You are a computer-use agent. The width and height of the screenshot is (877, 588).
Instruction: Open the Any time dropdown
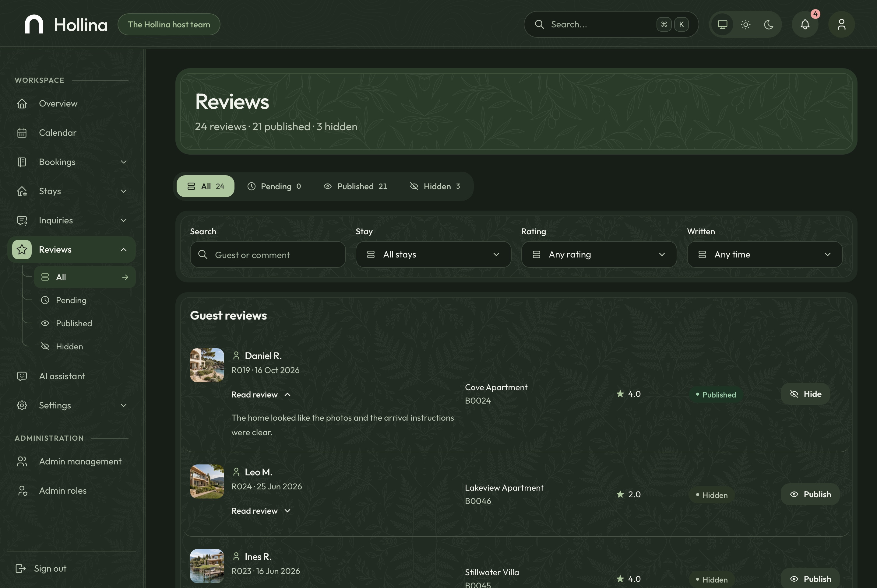765,255
